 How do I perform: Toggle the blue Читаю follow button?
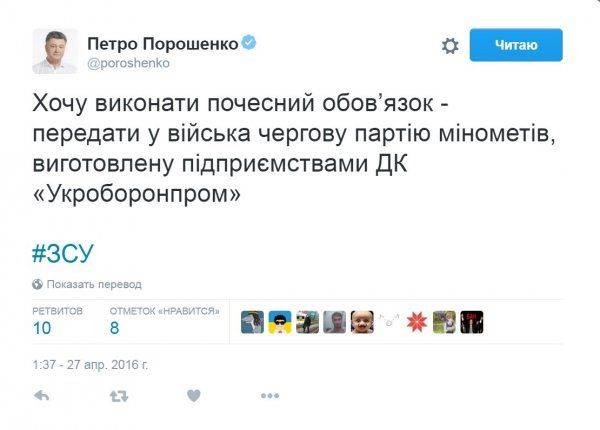tap(516, 45)
